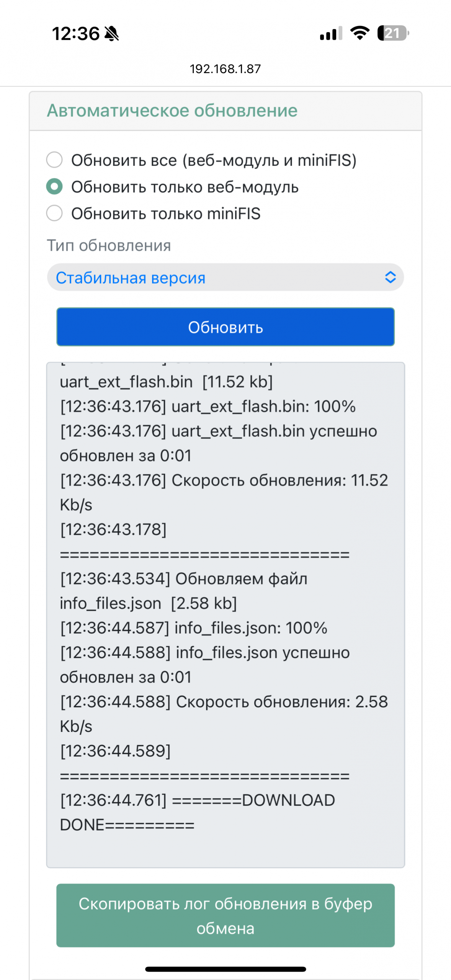Open the "Стабильная версия" dropdown

225,277
